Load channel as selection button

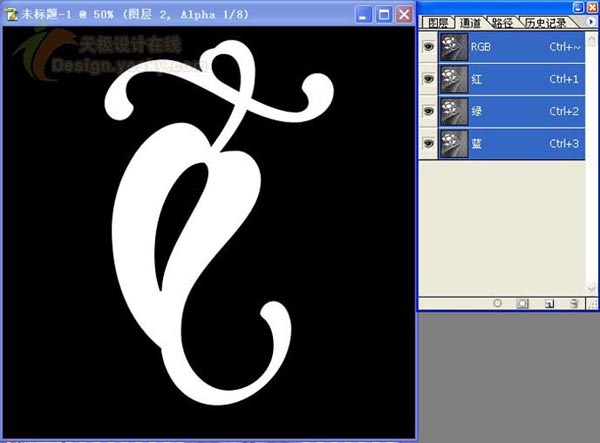497,302
